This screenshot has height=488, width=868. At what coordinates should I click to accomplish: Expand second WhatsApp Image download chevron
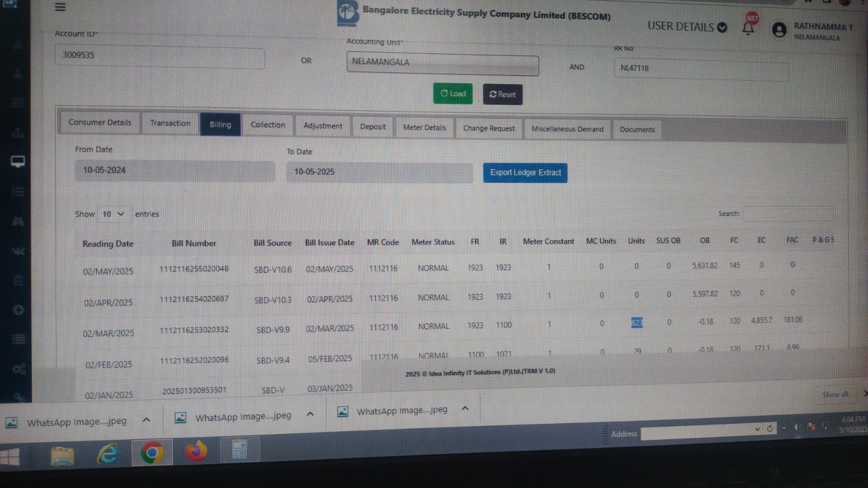pyautogui.click(x=310, y=414)
